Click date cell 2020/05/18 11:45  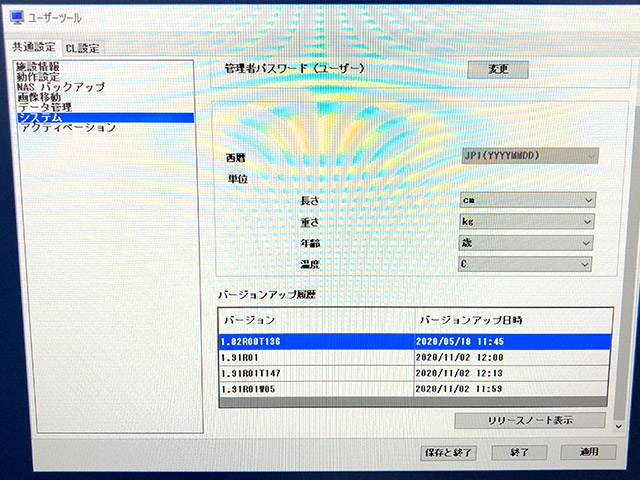[513, 342]
